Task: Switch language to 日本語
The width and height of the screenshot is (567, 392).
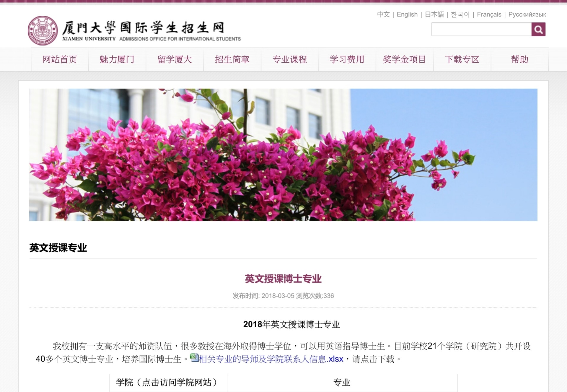Action: pyautogui.click(x=434, y=14)
